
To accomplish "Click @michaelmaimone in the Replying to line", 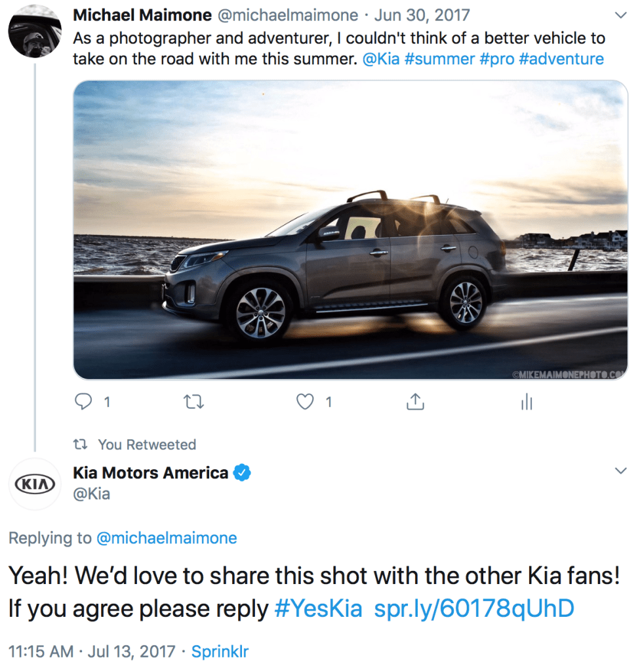I will pyautogui.click(x=167, y=539).
